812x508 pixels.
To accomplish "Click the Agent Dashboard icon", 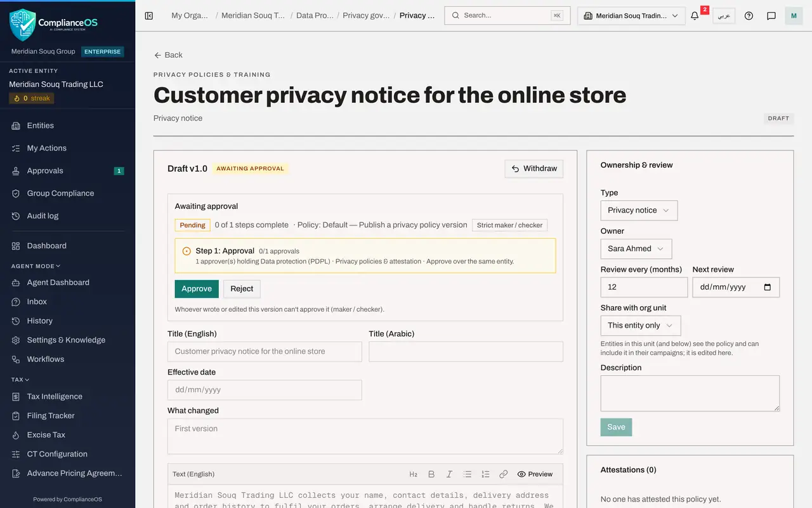I will [16, 283].
